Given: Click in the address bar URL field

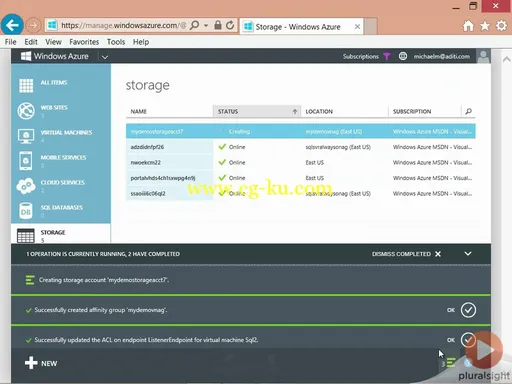Looking at the screenshot, I should click(123, 25).
